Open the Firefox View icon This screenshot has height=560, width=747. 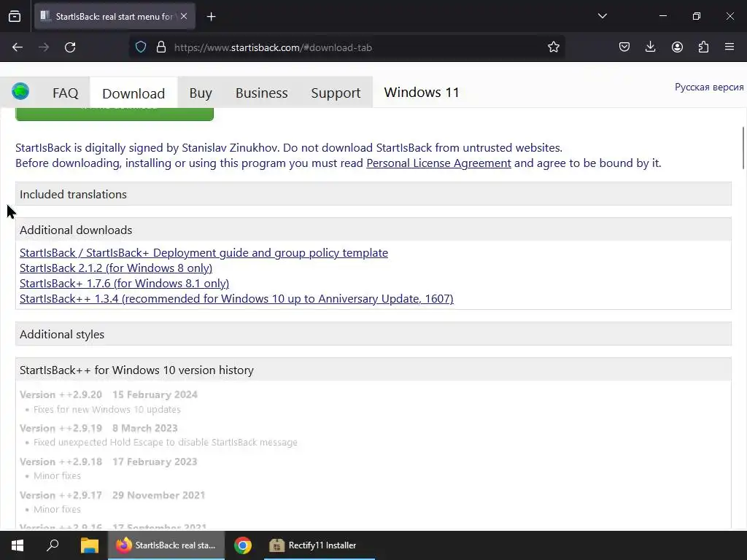tap(15, 16)
